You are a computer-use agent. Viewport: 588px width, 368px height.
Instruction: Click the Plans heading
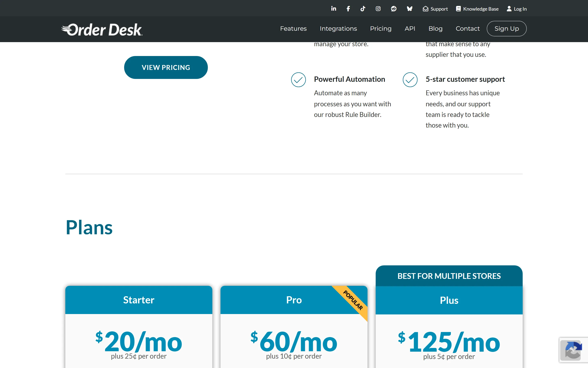pyautogui.click(x=89, y=227)
